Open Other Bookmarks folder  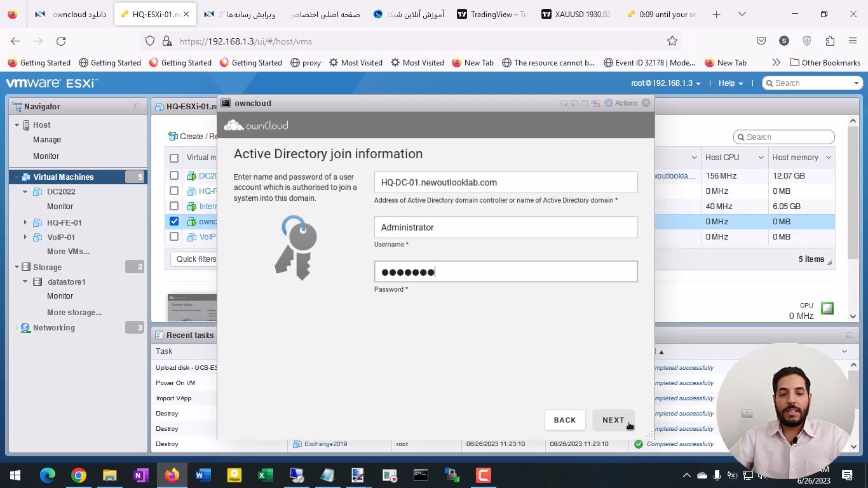(x=825, y=62)
